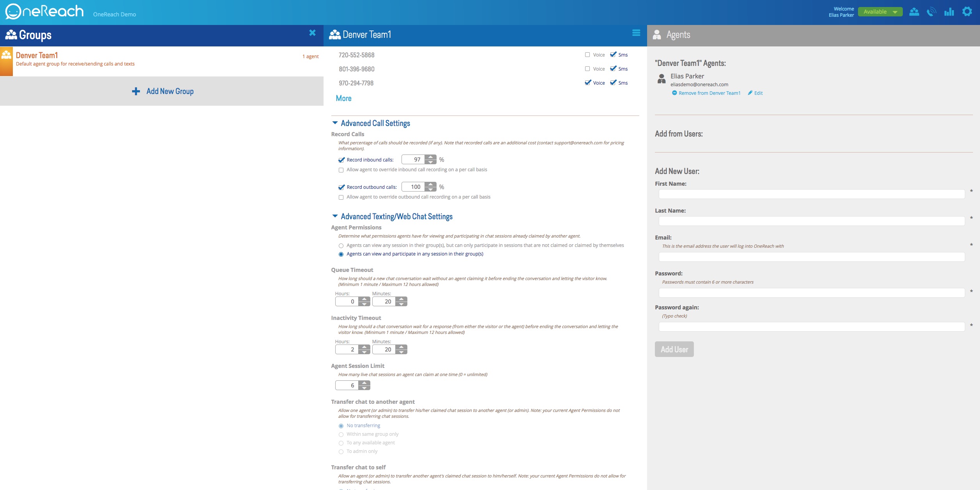Image resolution: width=980 pixels, height=490 pixels.
Task: Click Remove from Denver Team1 link
Action: click(x=709, y=93)
